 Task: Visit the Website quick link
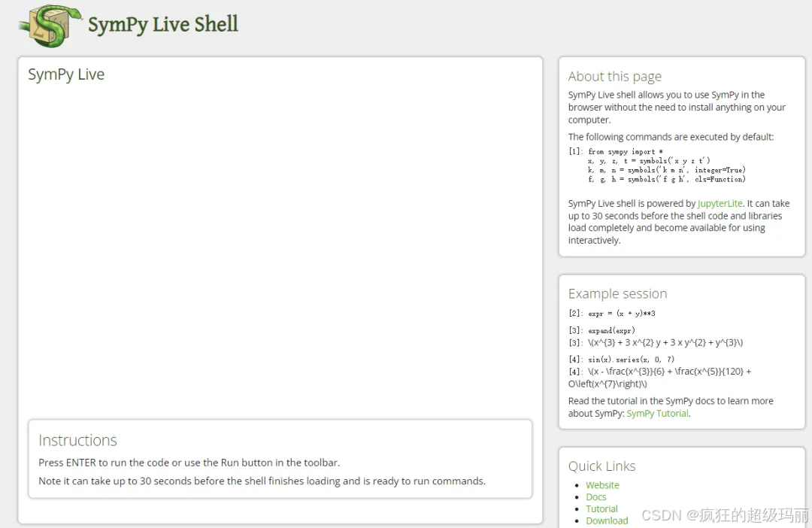(x=602, y=485)
